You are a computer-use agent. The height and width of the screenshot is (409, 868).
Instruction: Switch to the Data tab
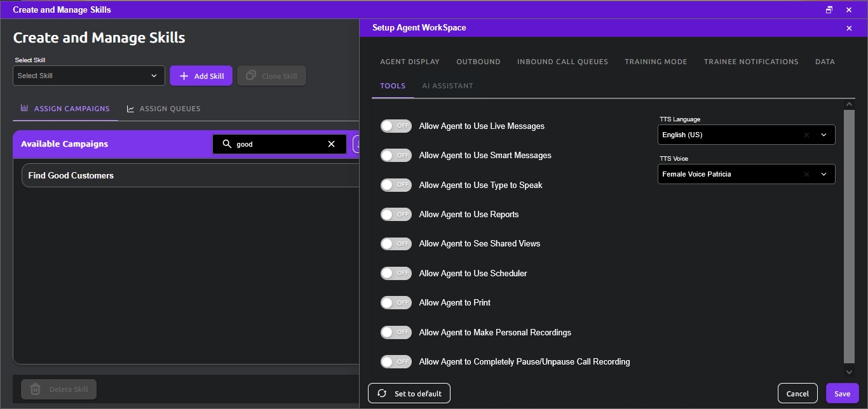[825, 62]
